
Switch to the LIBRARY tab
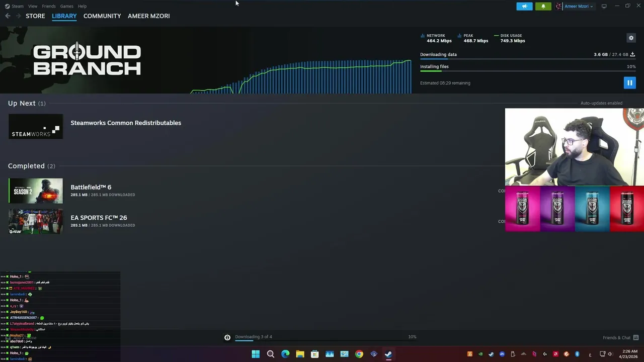point(64,16)
